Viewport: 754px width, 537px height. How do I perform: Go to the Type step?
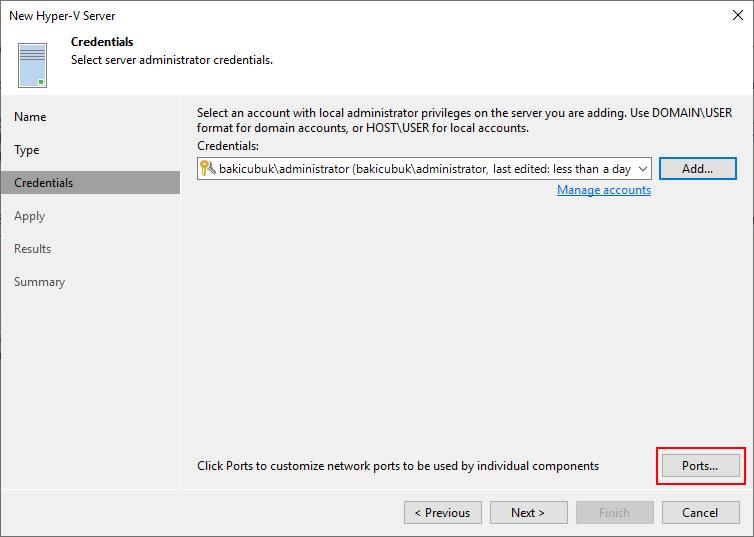pyautogui.click(x=27, y=150)
